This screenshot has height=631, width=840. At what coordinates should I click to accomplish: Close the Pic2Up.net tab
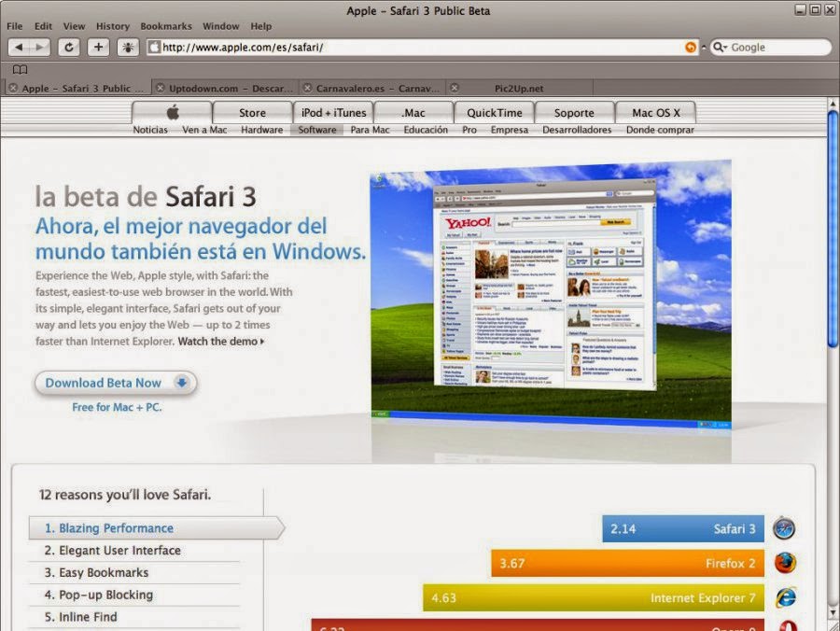click(x=455, y=88)
